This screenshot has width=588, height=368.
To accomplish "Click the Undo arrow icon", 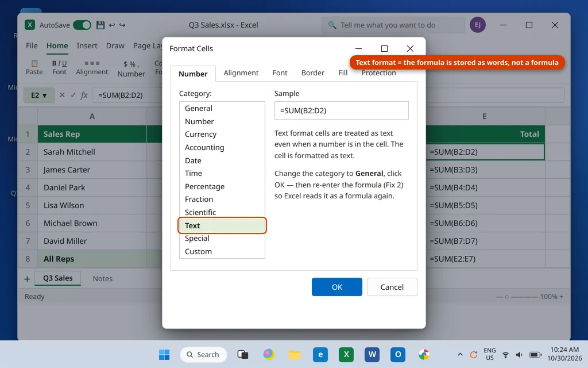I will point(112,25).
